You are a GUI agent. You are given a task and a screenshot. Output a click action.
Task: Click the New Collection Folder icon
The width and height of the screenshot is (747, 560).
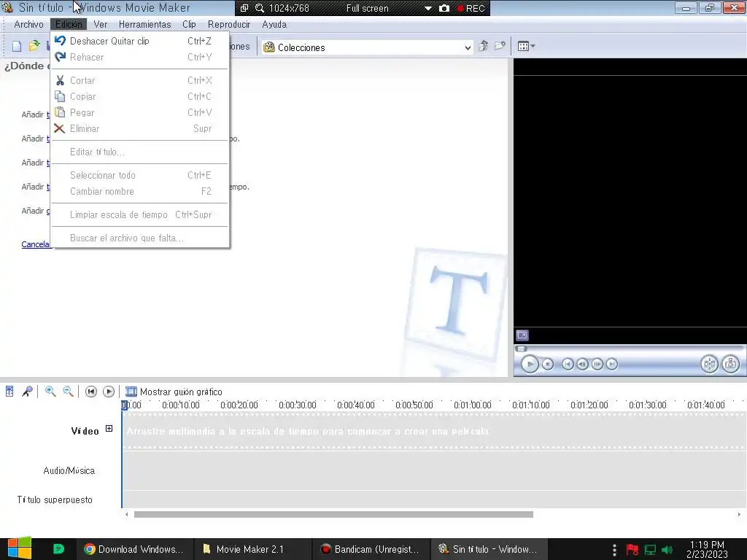500,46
